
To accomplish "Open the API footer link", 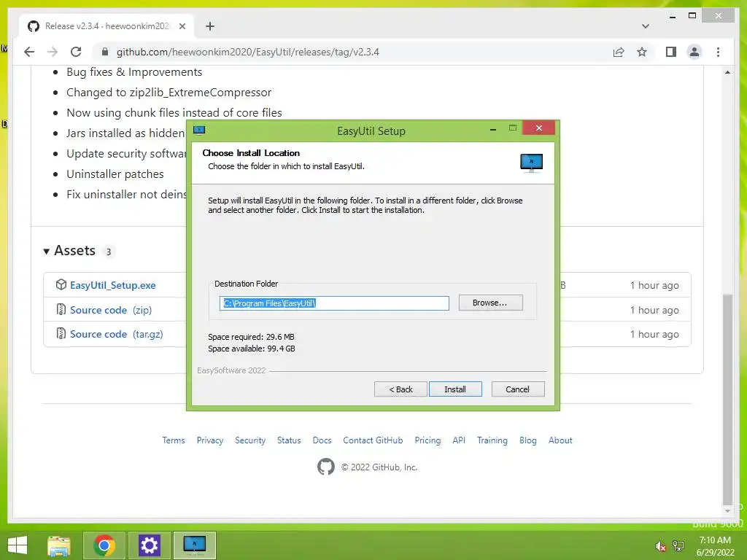I will 459,440.
